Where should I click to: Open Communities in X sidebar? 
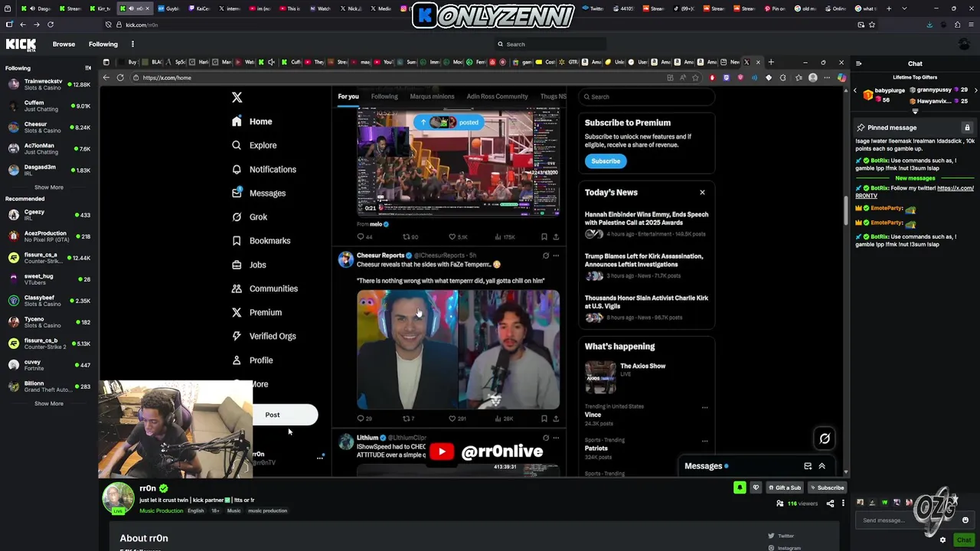tap(265, 289)
